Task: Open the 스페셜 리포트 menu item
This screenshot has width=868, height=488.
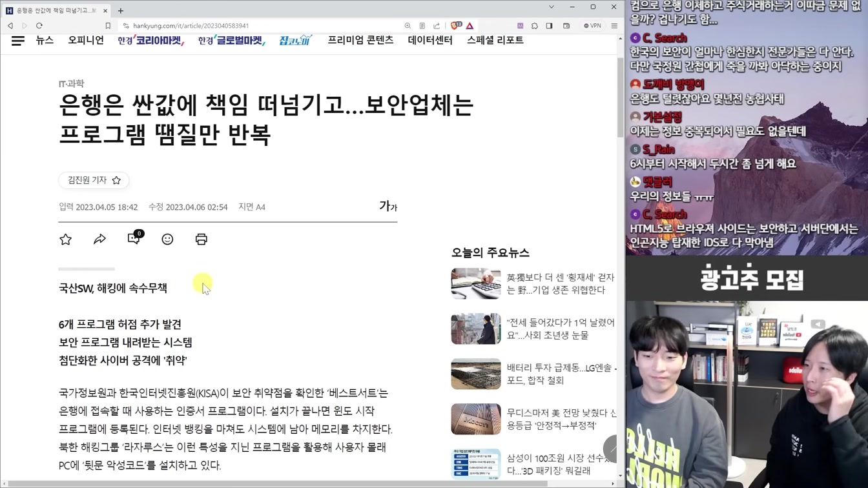Action: tap(495, 40)
